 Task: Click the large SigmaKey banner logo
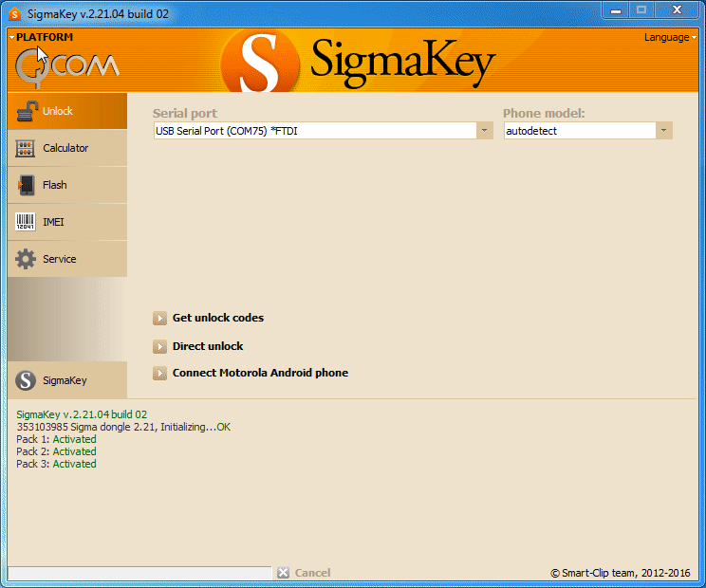[358, 61]
